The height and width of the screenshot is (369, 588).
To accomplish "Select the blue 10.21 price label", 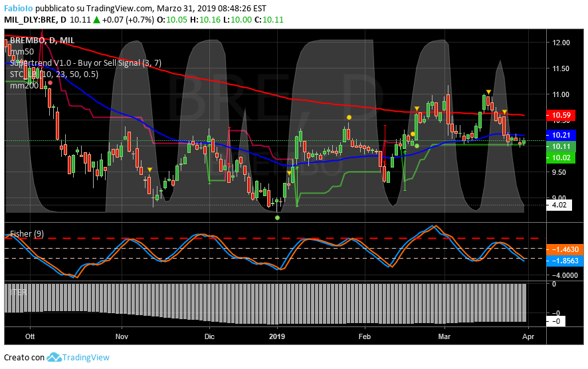I will 561,135.
